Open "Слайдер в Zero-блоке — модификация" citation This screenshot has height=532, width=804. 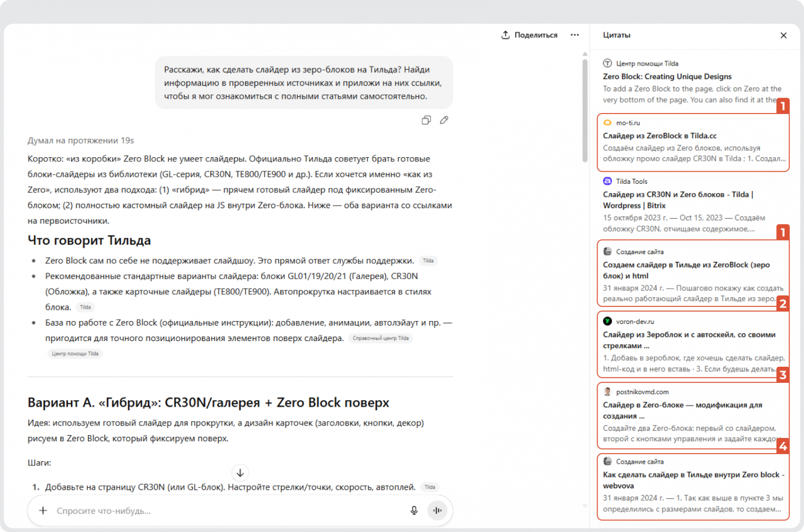pos(682,410)
